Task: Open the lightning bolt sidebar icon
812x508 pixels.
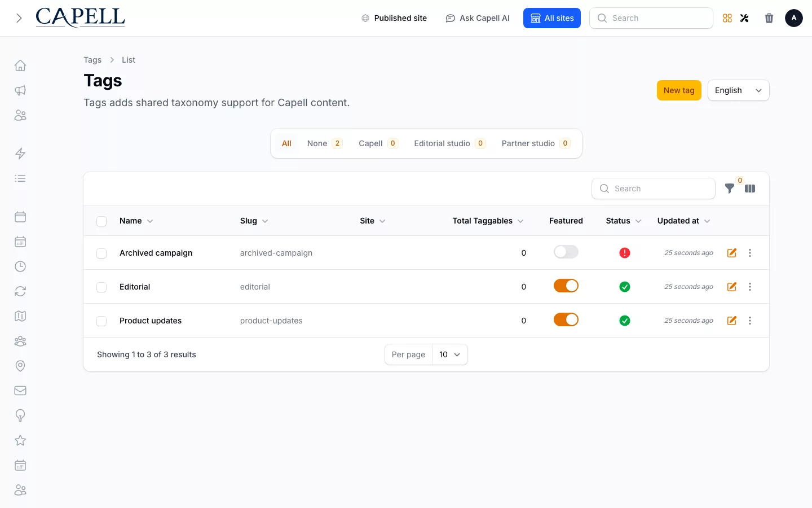Action: click(x=20, y=154)
